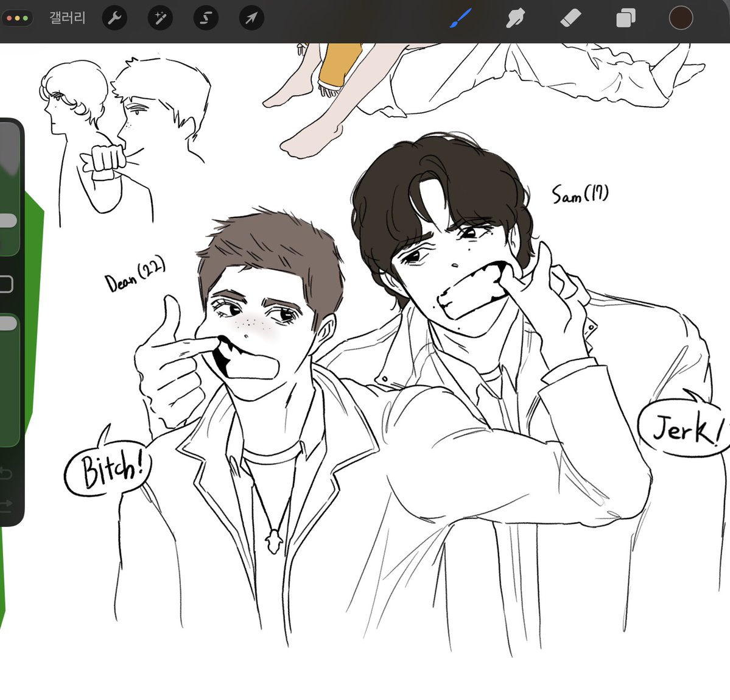Open the dark brown active color swatch
This screenshot has width=730, height=700.
tap(681, 18)
